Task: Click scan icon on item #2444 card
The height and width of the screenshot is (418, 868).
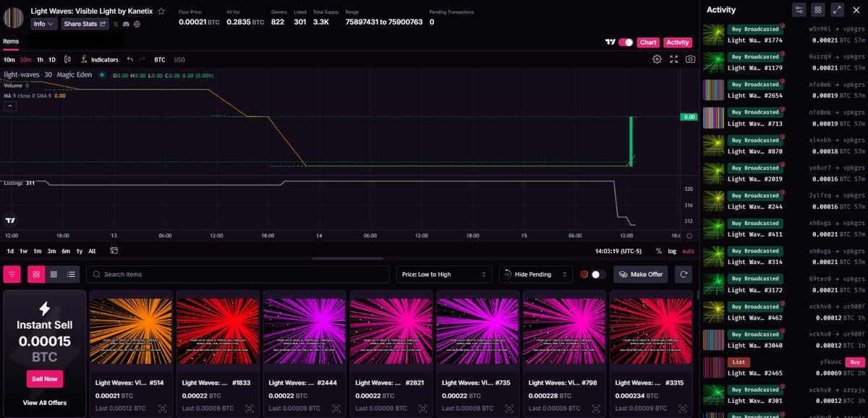Action: 336,409
